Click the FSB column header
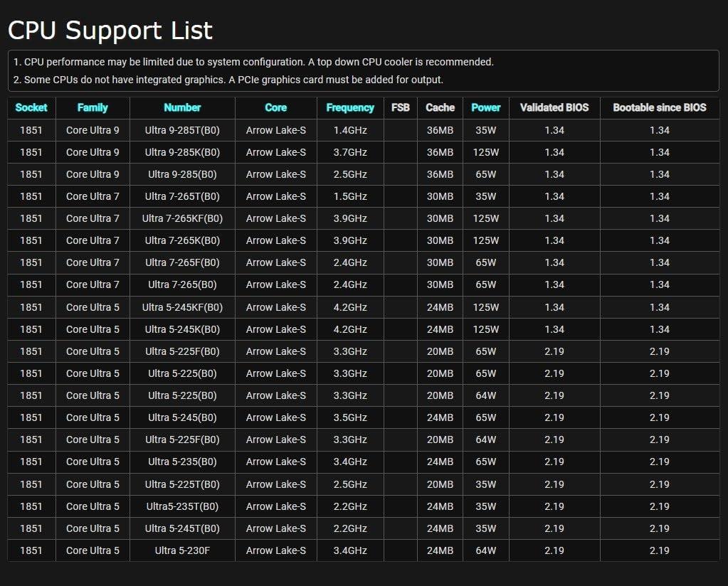This screenshot has width=728, height=586. tap(401, 107)
